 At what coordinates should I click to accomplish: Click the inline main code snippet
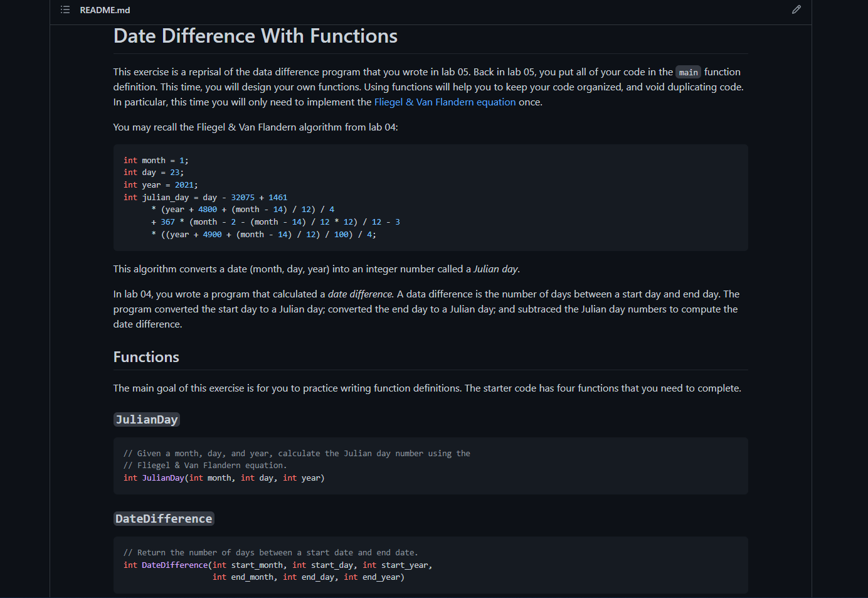(688, 72)
